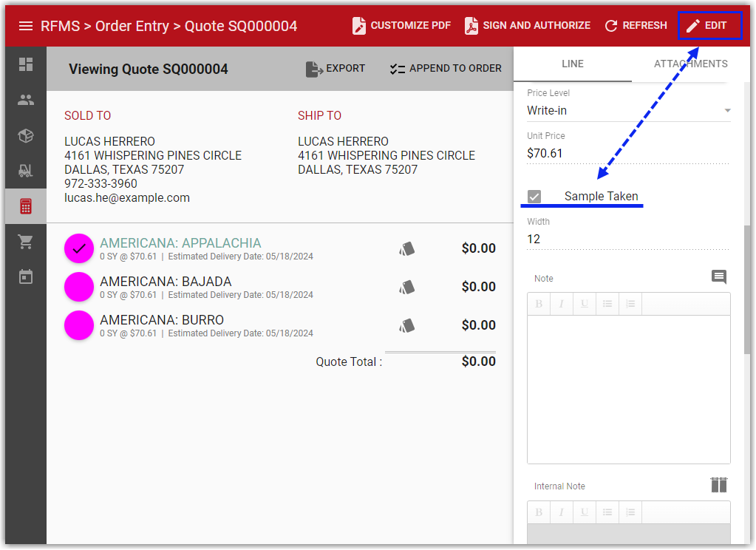
Task: Open the products box sidebar icon
Action: pos(26,135)
